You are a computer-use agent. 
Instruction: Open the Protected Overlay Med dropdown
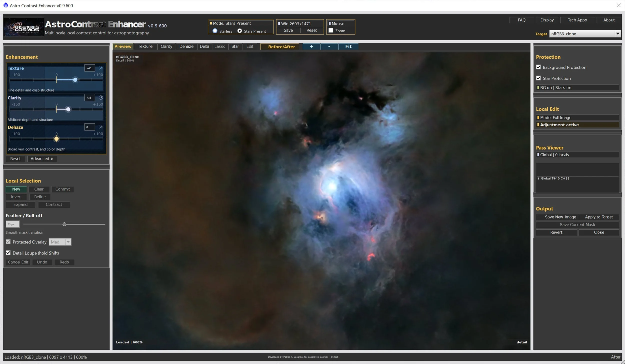point(60,242)
